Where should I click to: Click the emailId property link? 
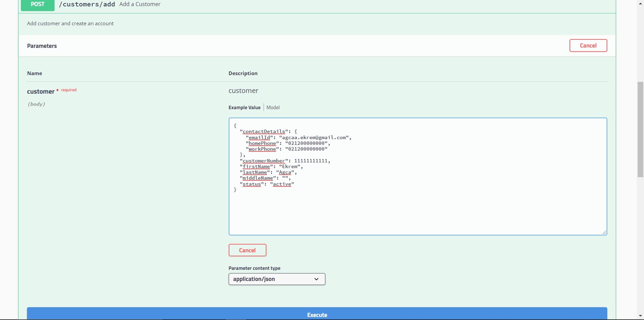[260, 137]
